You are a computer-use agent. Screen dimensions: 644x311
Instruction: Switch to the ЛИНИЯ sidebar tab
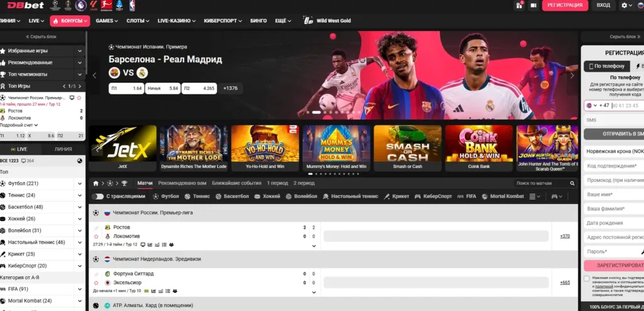click(x=64, y=149)
